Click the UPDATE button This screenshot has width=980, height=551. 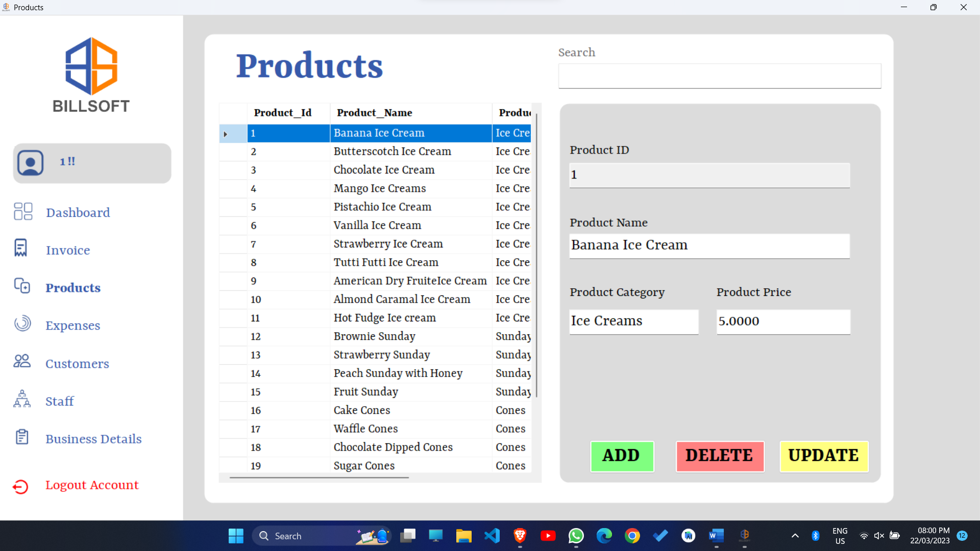coord(823,456)
